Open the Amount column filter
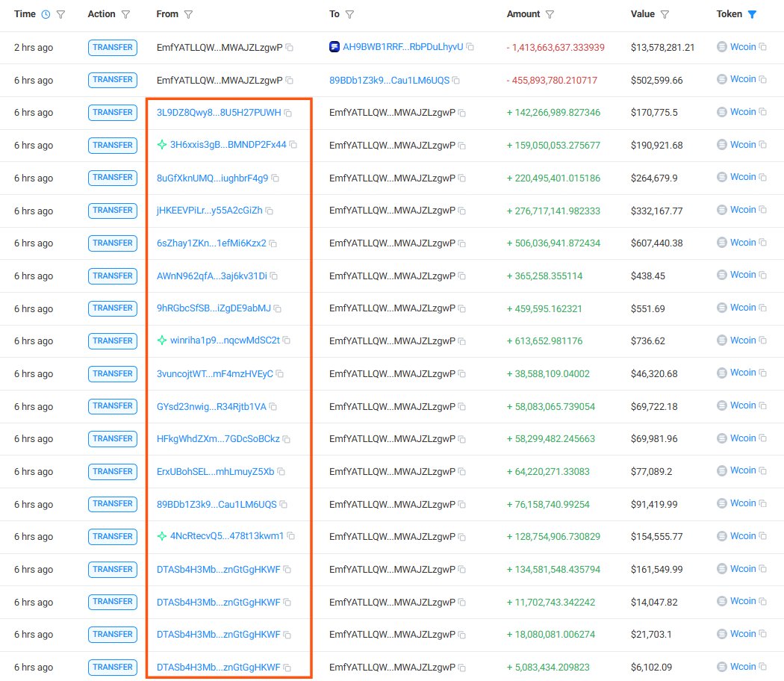Screen dimensions: 784x681 pos(550,15)
